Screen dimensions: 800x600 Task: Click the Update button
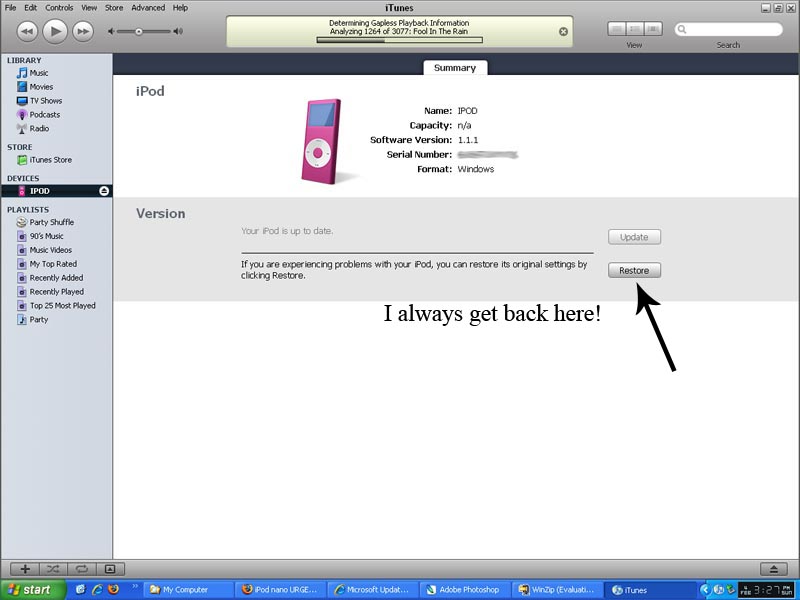(634, 236)
